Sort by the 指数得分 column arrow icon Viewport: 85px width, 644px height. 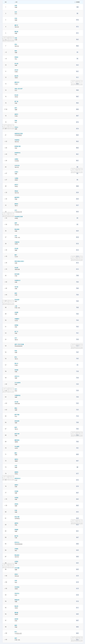click(75, 2)
